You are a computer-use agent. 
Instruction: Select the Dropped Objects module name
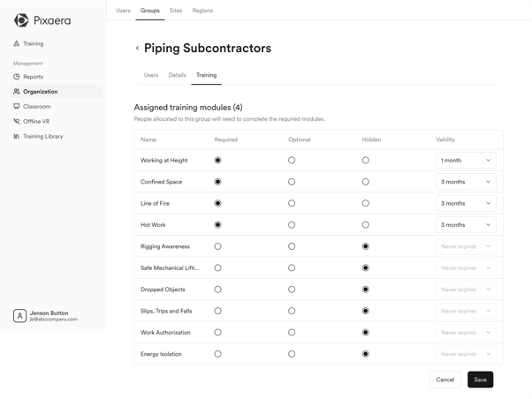coord(162,290)
